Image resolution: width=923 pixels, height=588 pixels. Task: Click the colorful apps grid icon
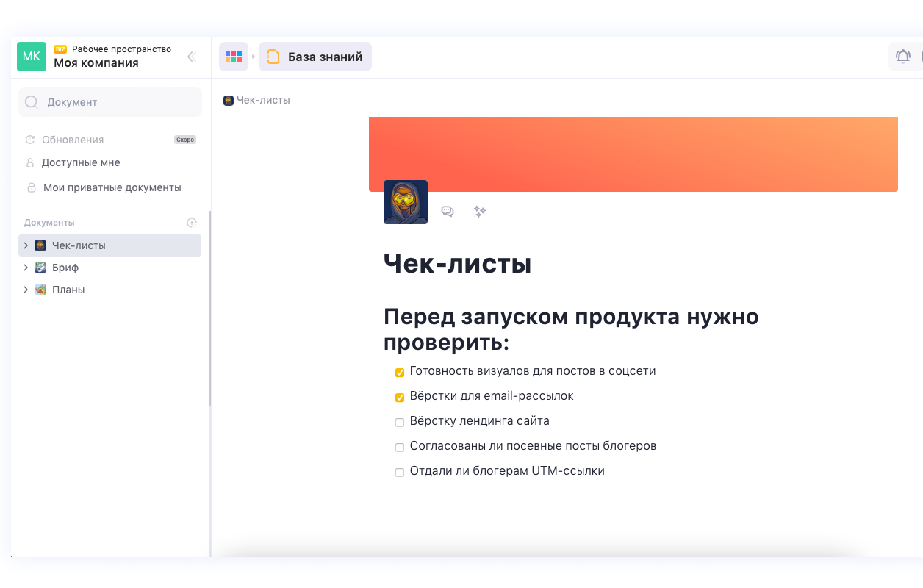[x=234, y=56]
